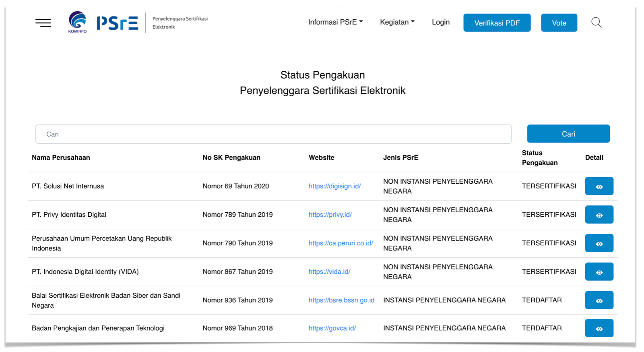Screen dimensions: 644x352
Task: Click Nomor 790 Tahun 2019 cell
Action: 237,243
